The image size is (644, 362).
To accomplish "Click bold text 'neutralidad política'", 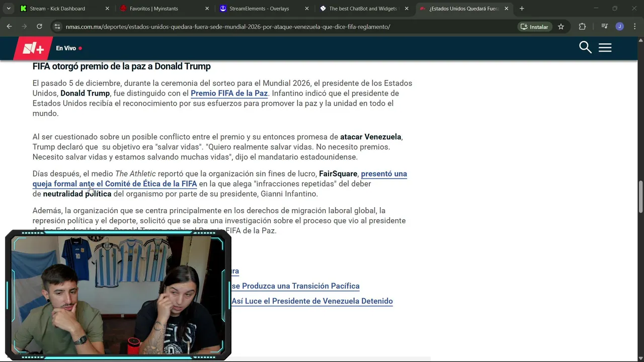I will coord(77,194).
